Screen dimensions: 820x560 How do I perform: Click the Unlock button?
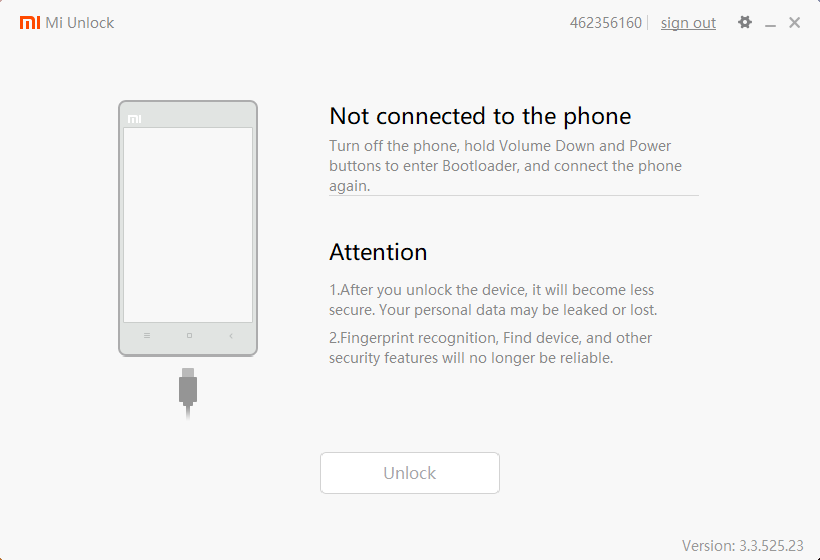click(410, 473)
